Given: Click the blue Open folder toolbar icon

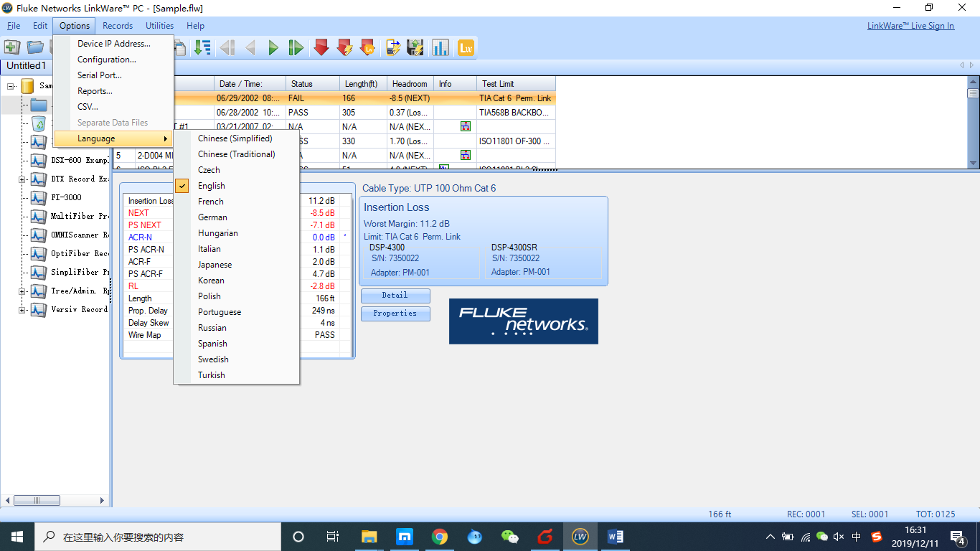Looking at the screenshot, I should click(35, 47).
